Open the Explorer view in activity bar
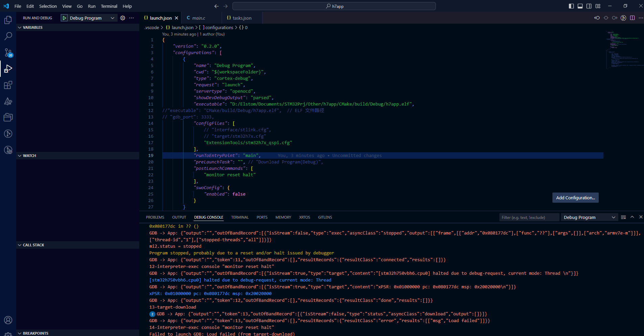 8,20
